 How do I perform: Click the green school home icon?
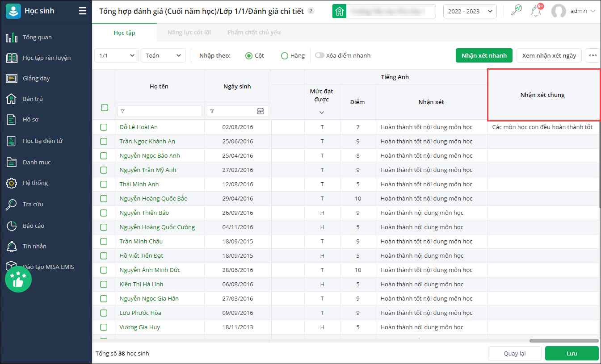(340, 11)
